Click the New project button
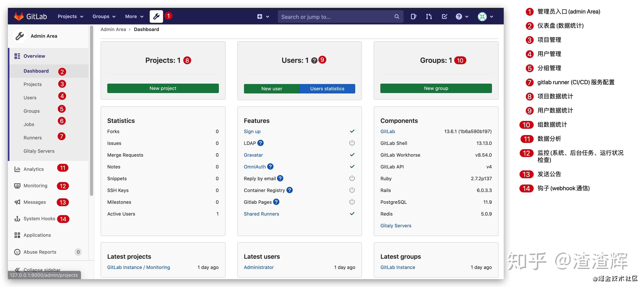Viewport: 644px width, 287px height. [163, 88]
